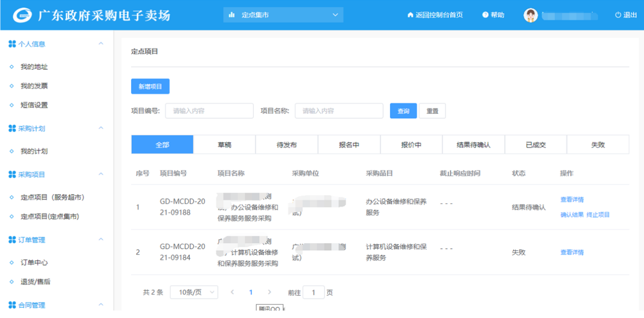The height and width of the screenshot is (318, 644).
Task: Click the user avatar icon
Action: click(530, 15)
